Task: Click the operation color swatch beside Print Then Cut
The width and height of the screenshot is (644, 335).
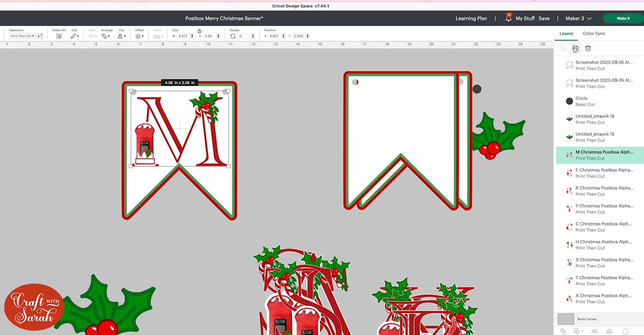Action: (x=40, y=36)
